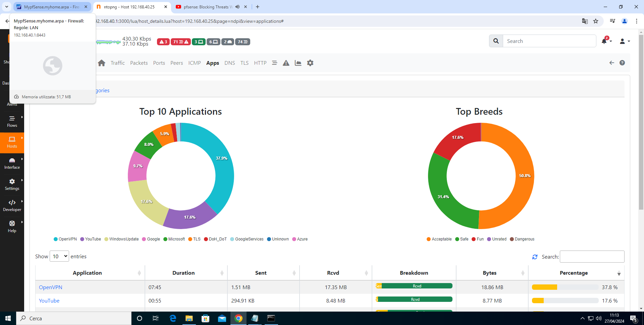The image size is (644, 325).
Task: Open the notifications bell menu
Action: 606,41
